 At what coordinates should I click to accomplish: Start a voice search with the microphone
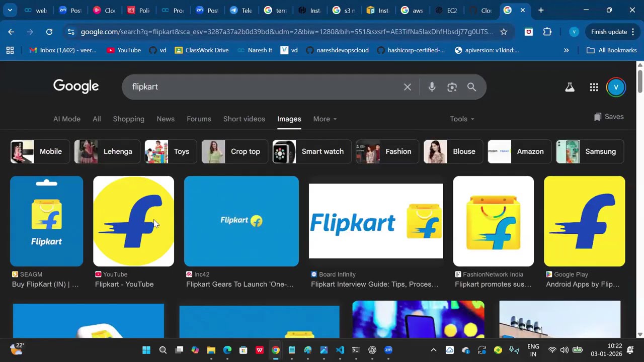click(432, 87)
